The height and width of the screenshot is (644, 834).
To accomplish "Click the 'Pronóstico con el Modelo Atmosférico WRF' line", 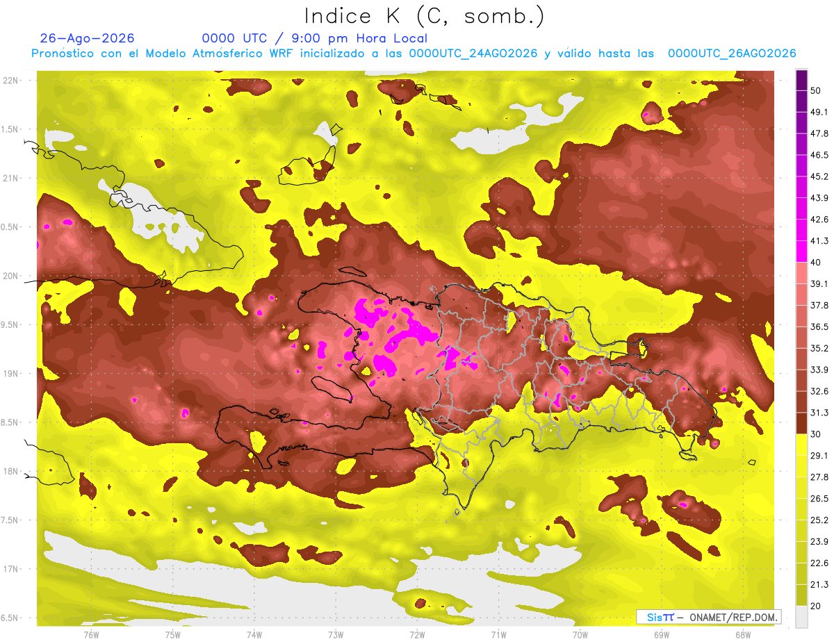I will (x=414, y=53).
